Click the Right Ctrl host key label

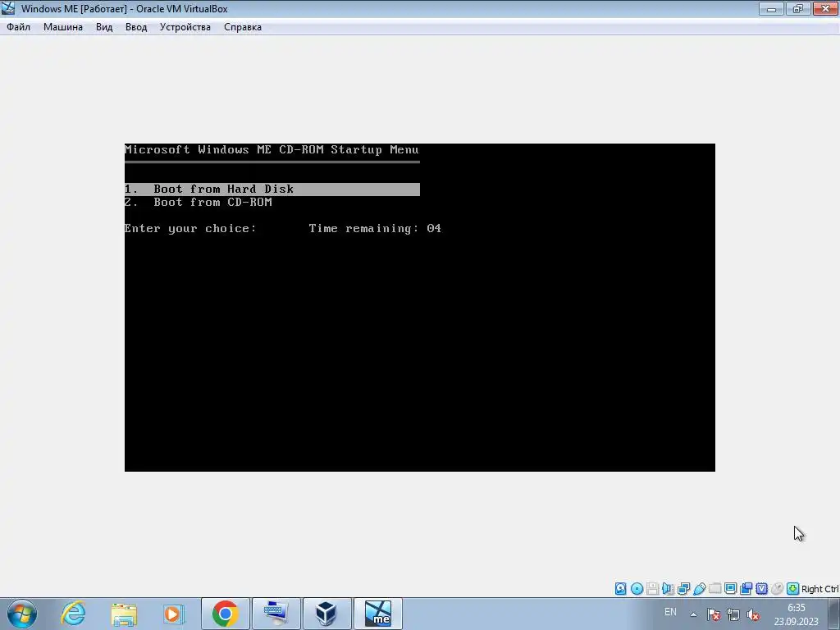820,589
